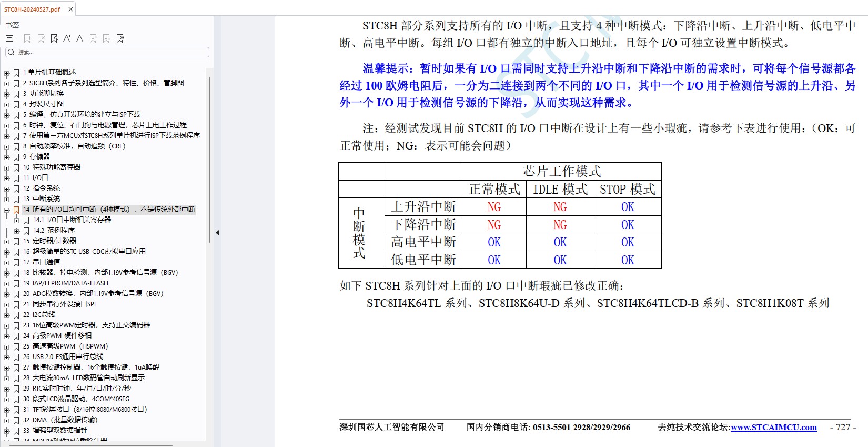
Task: Open the www.STCAIMCU.com forum link
Action: pos(773,428)
